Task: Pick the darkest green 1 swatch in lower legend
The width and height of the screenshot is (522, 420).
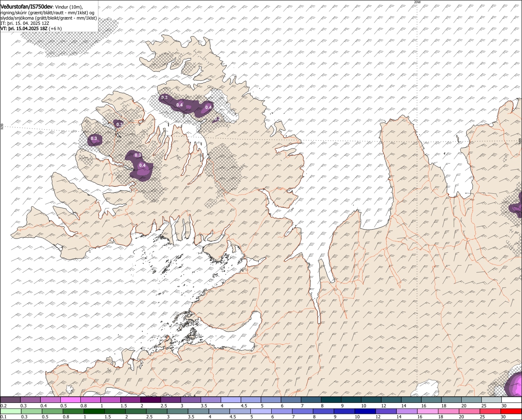Action: [95, 411]
